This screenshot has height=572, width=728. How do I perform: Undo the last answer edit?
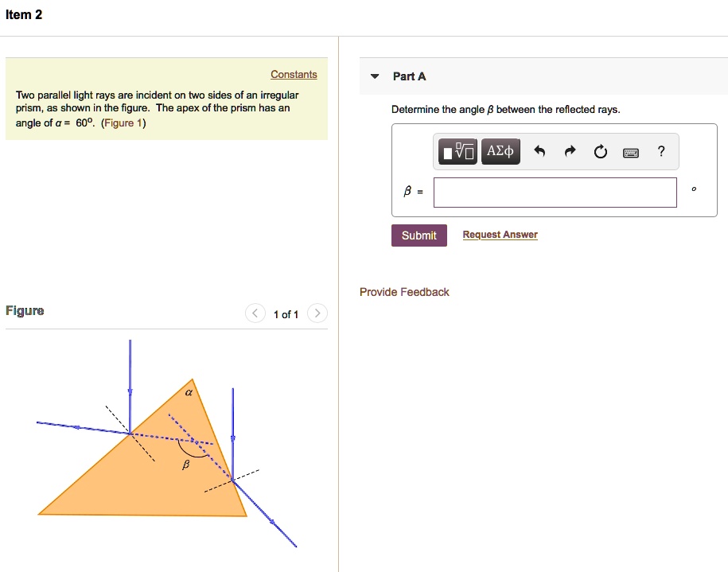click(x=539, y=151)
